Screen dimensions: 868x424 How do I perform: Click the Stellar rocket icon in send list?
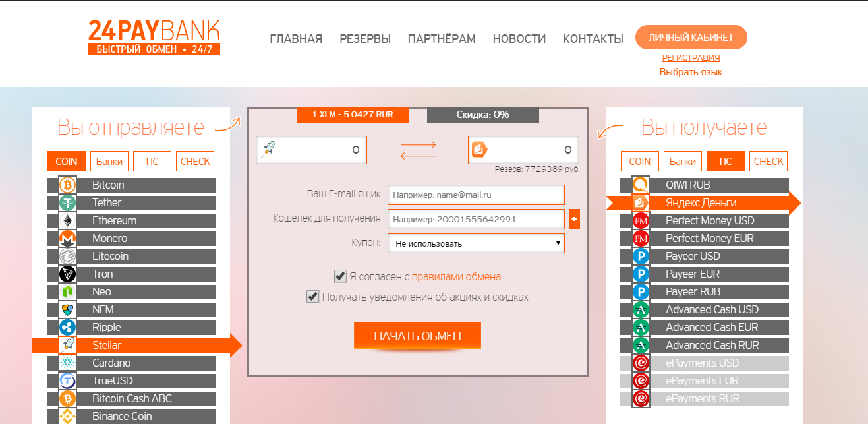[x=67, y=345]
